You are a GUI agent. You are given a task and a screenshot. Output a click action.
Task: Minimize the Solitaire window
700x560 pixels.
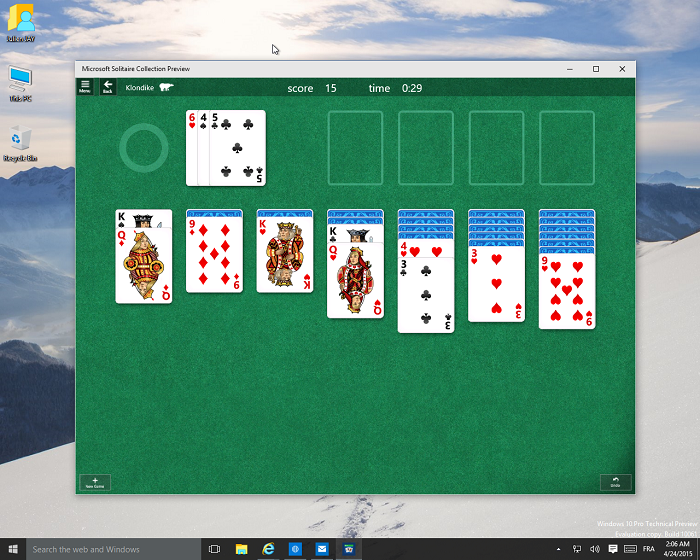pyautogui.click(x=570, y=69)
